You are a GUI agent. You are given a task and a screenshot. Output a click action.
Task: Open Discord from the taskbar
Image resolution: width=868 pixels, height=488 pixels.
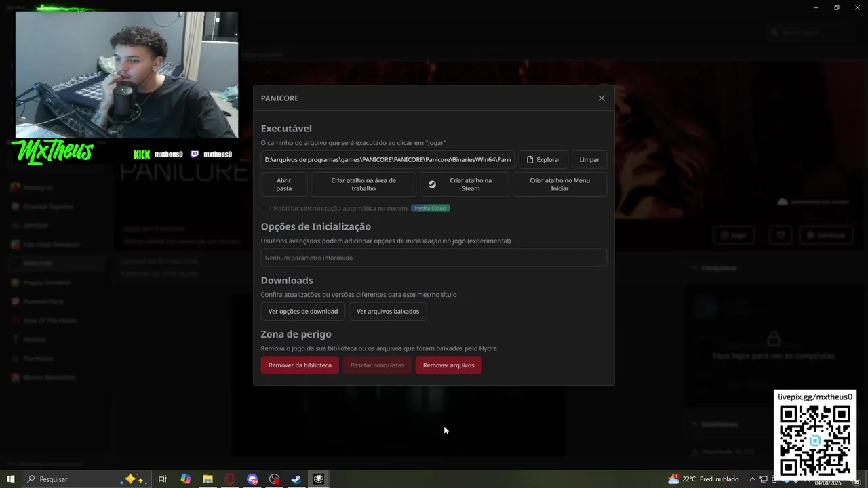(252, 479)
